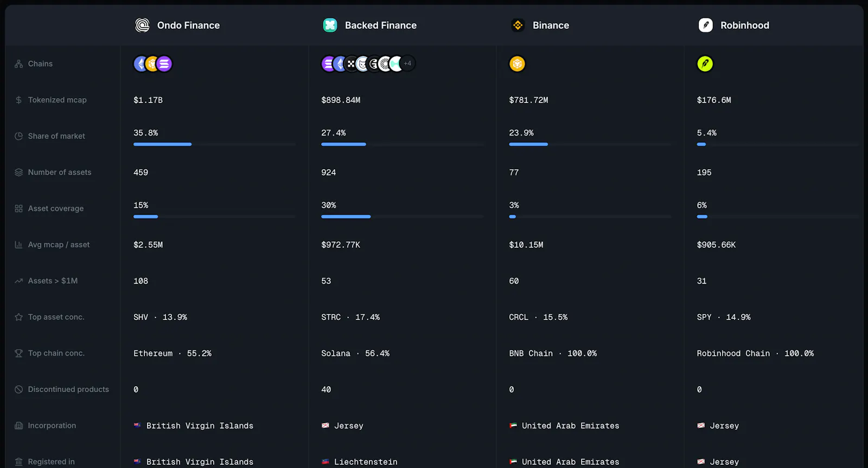Click the Chains row icon
This screenshot has height=468, width=868.
click(18, 63)
